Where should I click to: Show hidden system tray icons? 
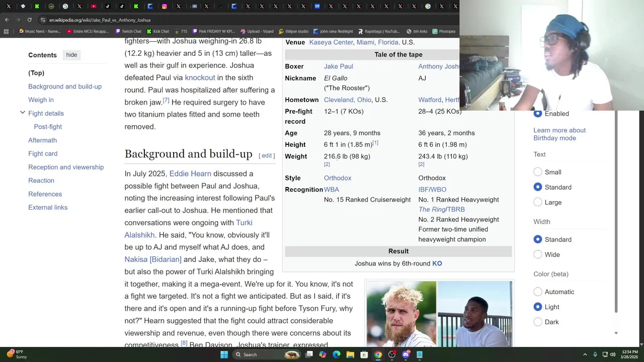[x=585, y=354]
